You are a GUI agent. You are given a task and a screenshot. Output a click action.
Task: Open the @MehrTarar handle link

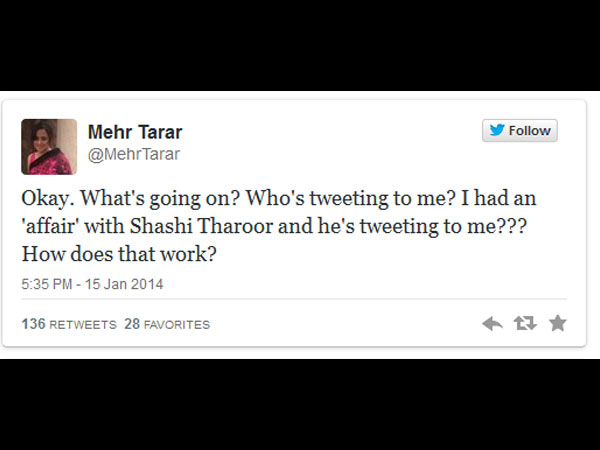coord(134,154)
